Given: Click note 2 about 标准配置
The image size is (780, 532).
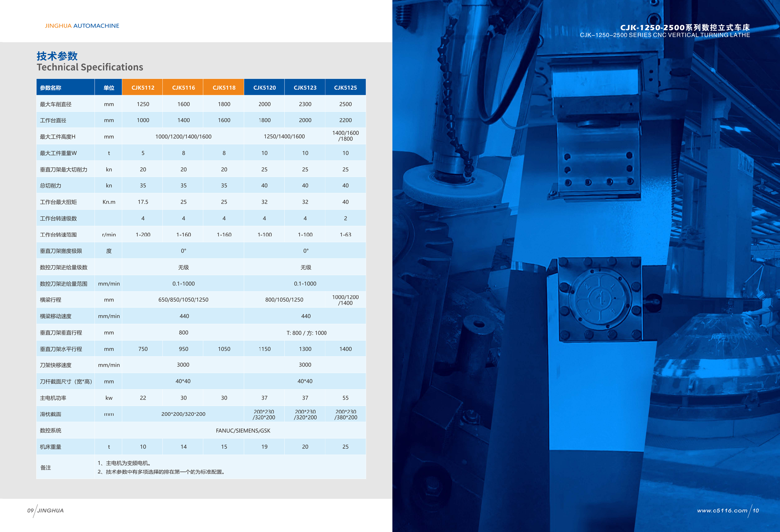Looking at the screenshot, I should tap(162, 472).
